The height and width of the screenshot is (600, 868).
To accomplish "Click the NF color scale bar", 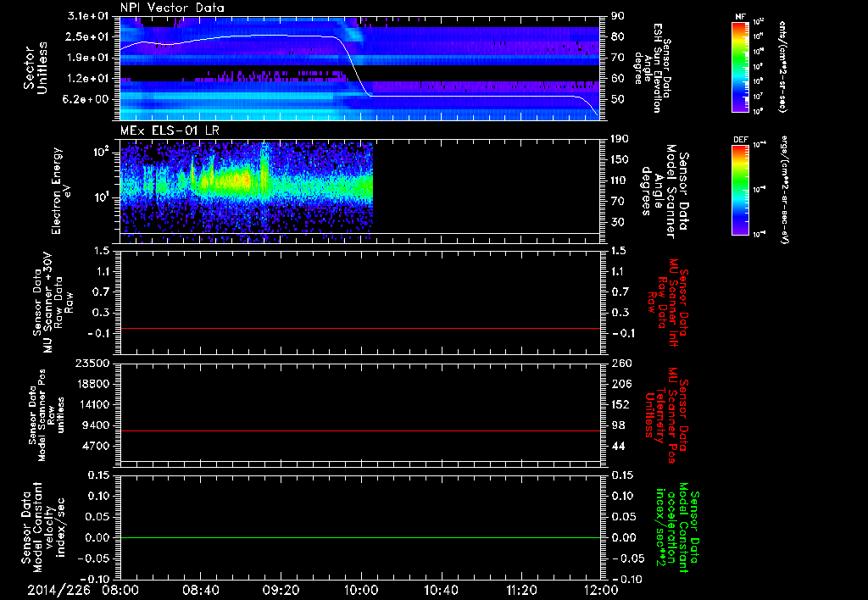I will pos(740,66).
